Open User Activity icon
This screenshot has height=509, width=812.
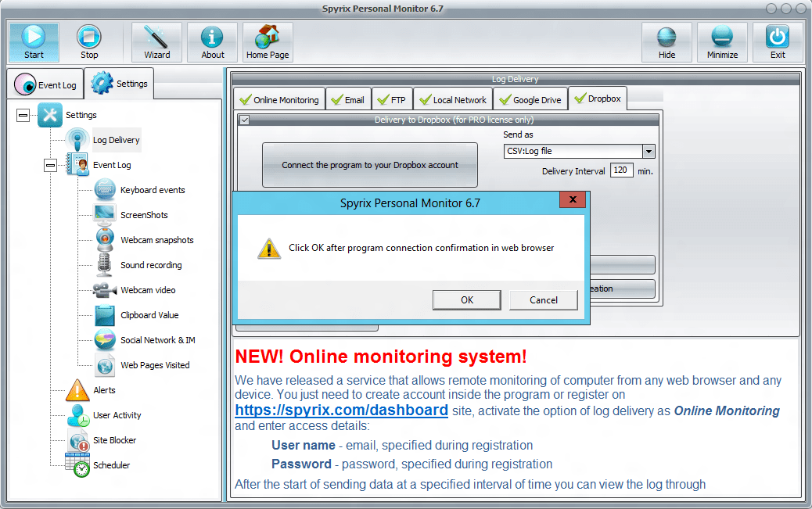(77, 415)
